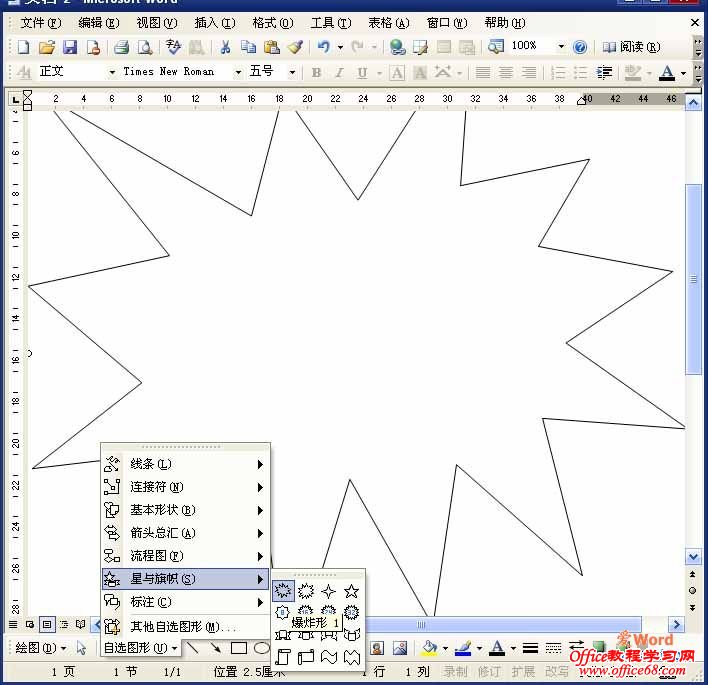Pick the 32-point star shape
Screen dimensions: 708x685
[x=351, y=612]
